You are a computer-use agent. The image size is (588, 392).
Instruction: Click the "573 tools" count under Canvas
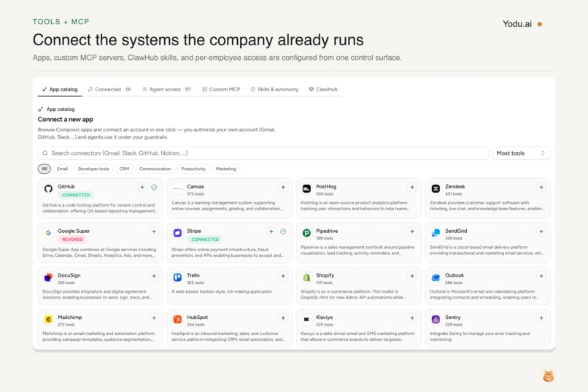[196, 194]
